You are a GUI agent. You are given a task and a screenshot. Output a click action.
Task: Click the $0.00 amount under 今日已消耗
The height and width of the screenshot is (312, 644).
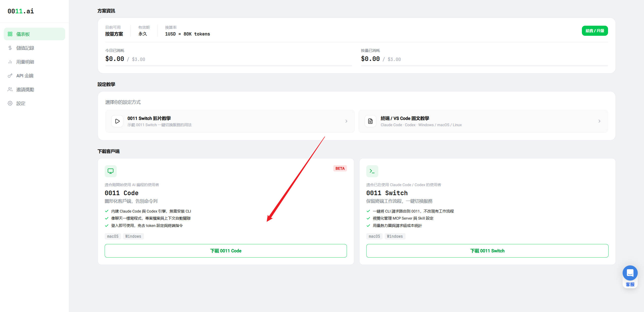pyautogui.click(x=115, y=59)
